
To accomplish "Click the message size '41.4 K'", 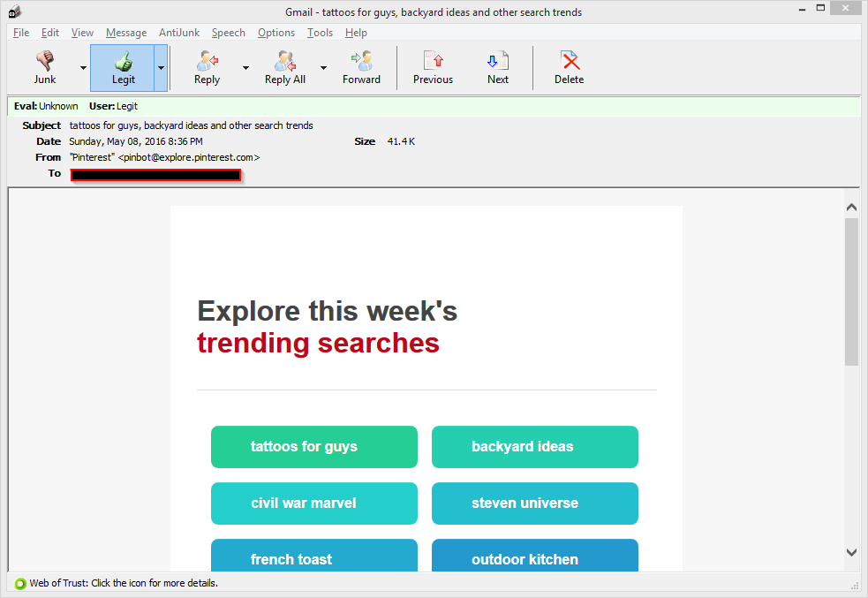I will point(401,141).
